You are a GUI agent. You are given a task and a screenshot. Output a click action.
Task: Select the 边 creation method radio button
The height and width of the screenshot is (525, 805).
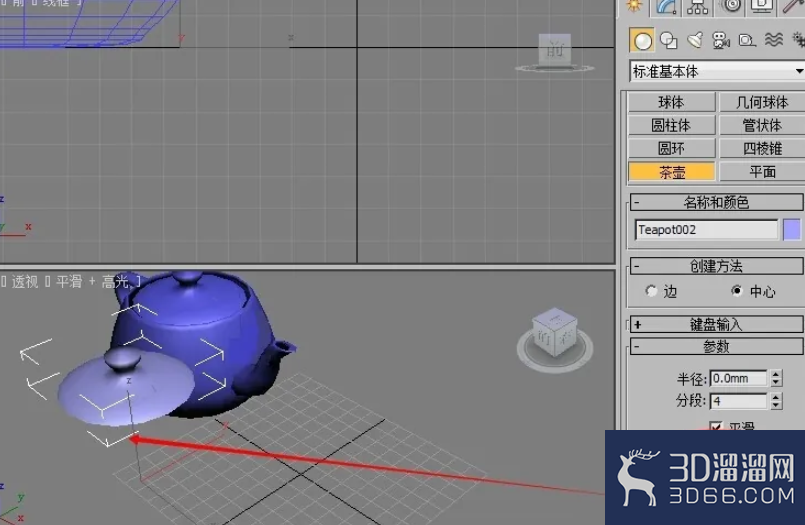(651, 291)
